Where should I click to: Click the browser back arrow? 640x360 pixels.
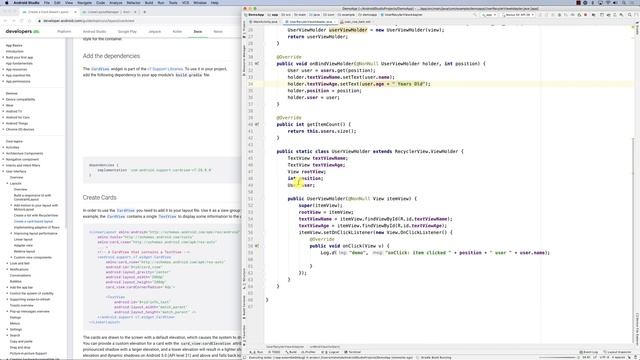point(5,20)
